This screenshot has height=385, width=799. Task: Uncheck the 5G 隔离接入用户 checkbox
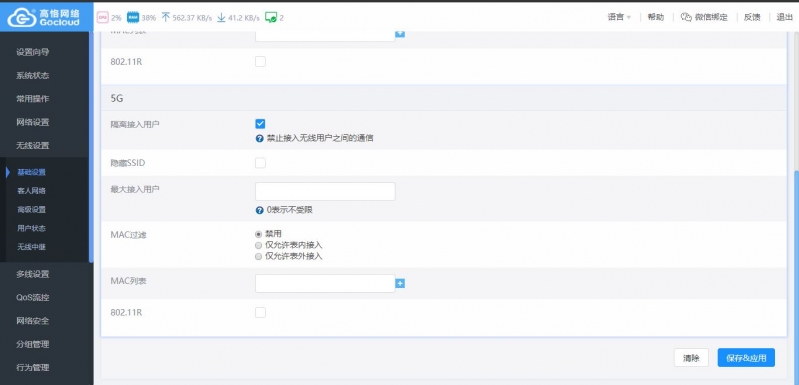coord(260,124)
